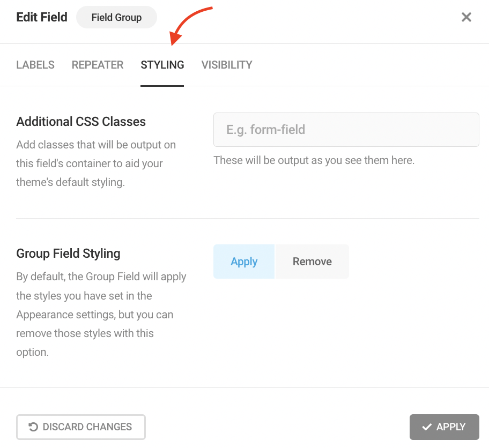Select the STYLING tab
Image resolution: width=489 pixels, height=448 pixels.
pos(162,65)
